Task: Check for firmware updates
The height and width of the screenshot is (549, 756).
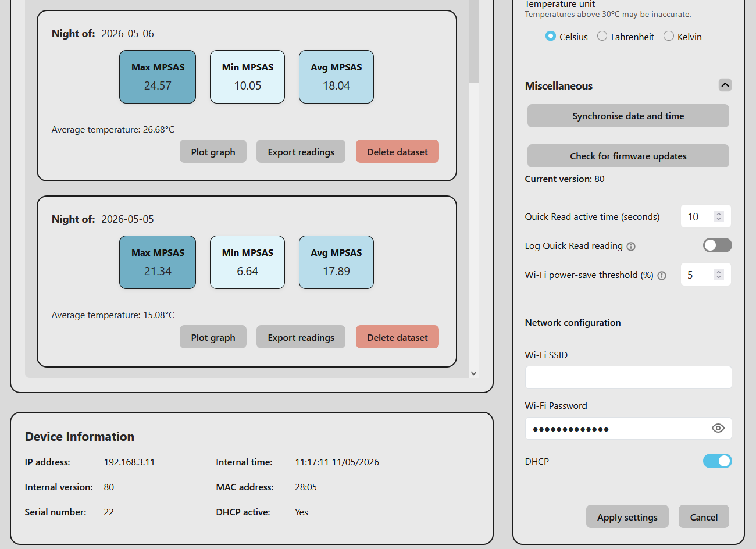Action: pos(628,156)
